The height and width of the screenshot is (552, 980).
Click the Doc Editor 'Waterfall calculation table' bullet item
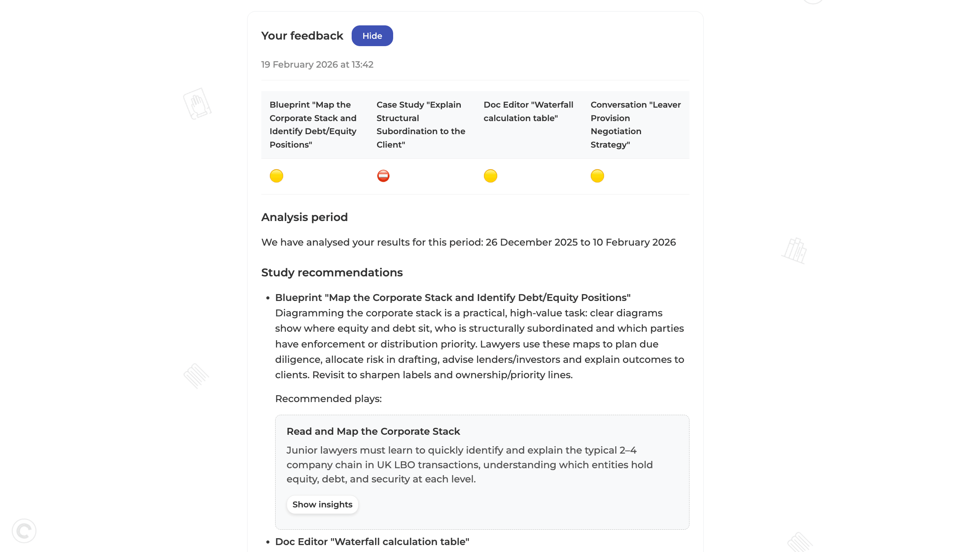click(372, 541)
